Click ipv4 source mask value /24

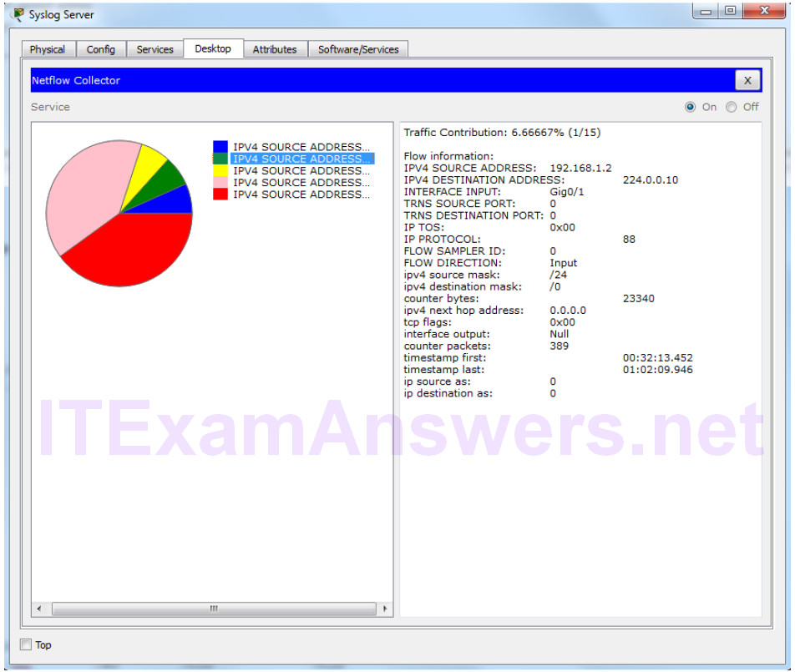(x=558, y=275)
